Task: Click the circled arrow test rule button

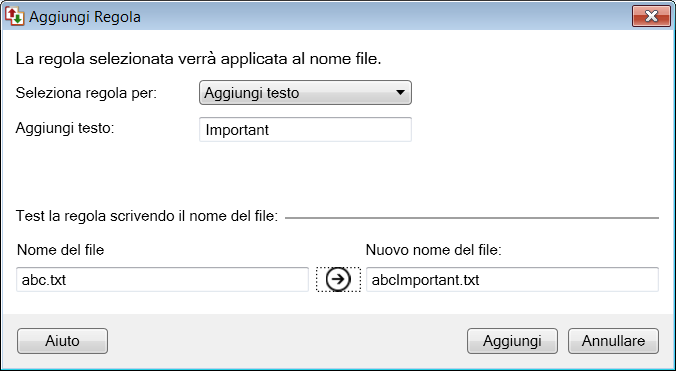Action: tap(338, 280)
